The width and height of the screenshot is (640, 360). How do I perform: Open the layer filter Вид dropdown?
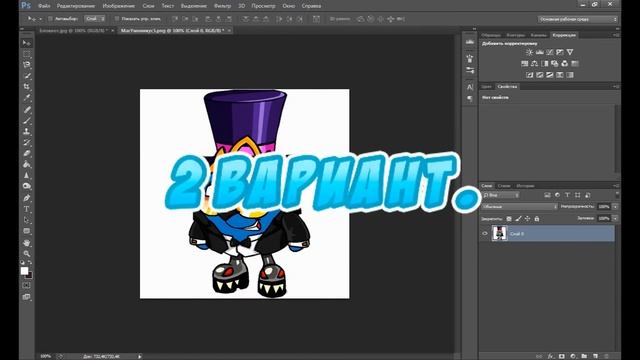click(x=501, y=196)
